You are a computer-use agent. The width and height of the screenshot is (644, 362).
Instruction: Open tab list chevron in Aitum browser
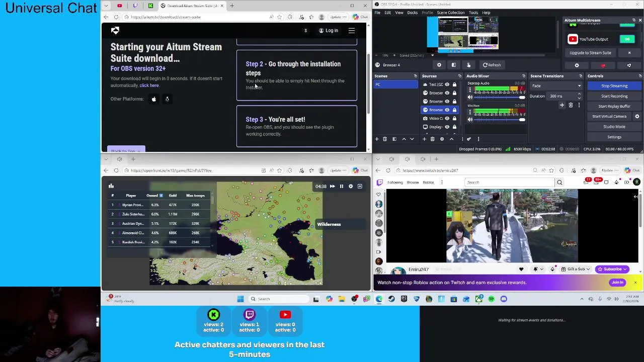[x=106, y=6]
